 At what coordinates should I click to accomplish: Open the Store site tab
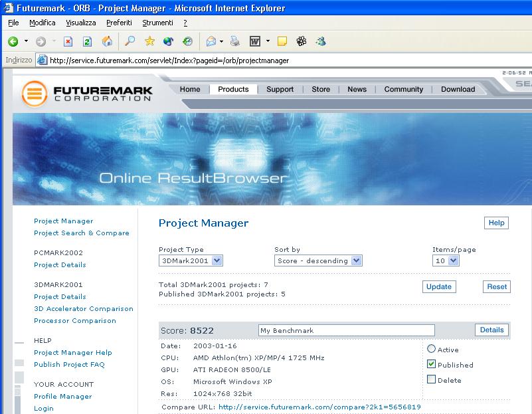pyautogui.click(x=321, y=89)
